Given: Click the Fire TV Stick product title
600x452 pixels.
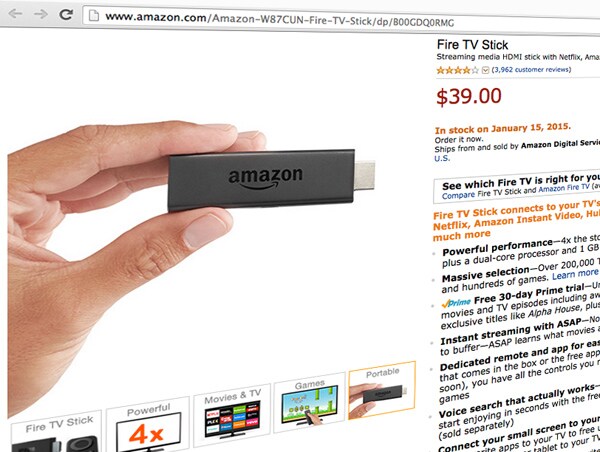Looking at the screenshot, I should (x=472, y=45).
